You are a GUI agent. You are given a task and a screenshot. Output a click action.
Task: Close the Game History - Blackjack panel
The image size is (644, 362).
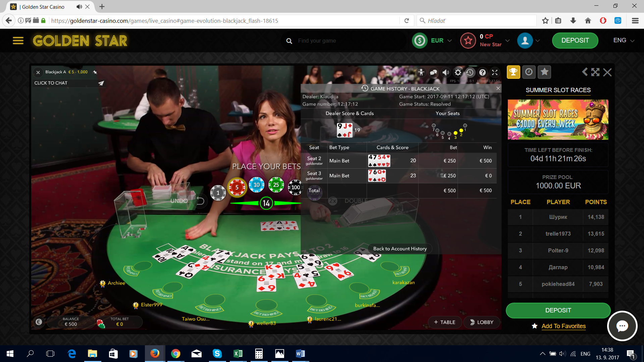click(498, 88)
